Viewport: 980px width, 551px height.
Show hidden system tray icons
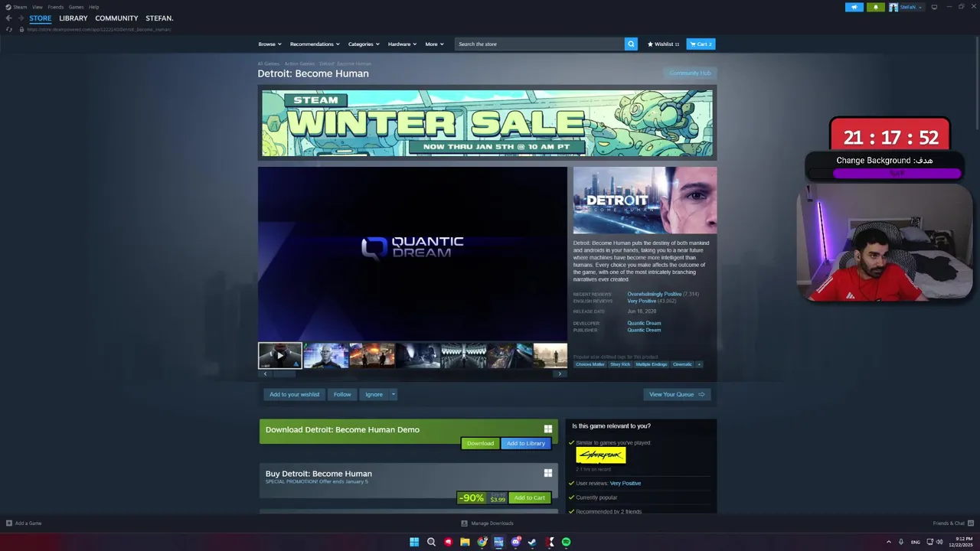click(x=889, y=542)
